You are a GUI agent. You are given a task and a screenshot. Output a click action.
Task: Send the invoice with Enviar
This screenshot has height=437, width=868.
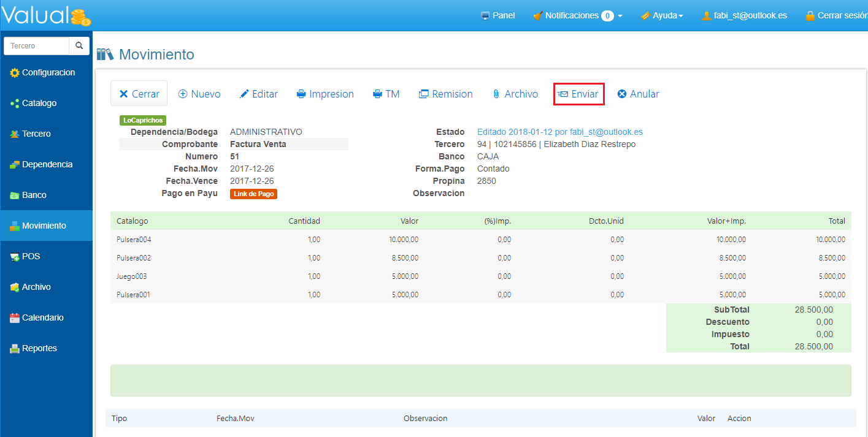click(578, 94)
